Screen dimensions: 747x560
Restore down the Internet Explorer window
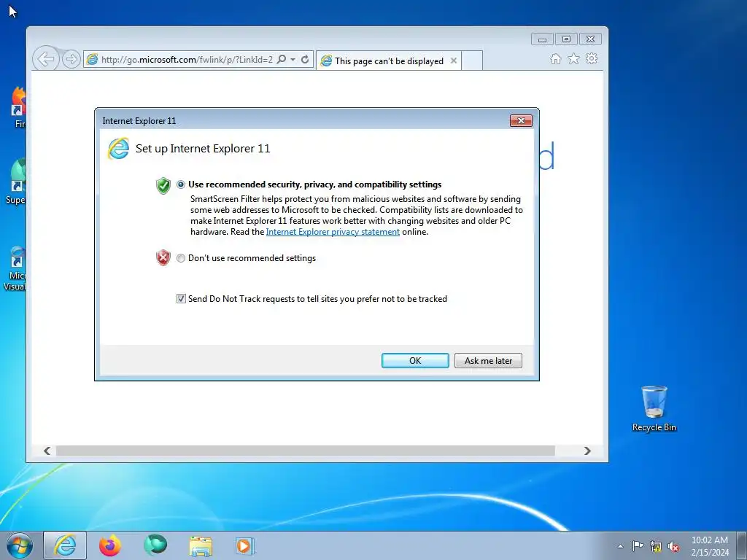[566, 39]
